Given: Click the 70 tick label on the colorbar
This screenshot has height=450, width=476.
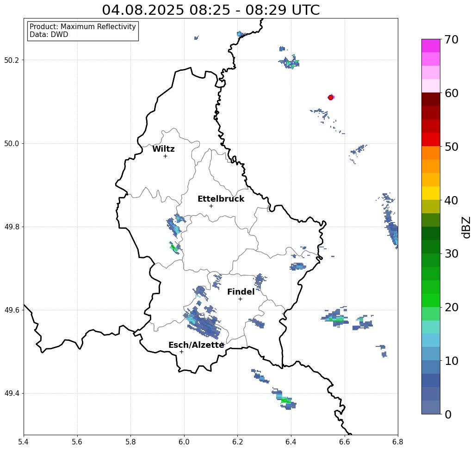Looking at the screenshot, I should [x=451, y=39].
